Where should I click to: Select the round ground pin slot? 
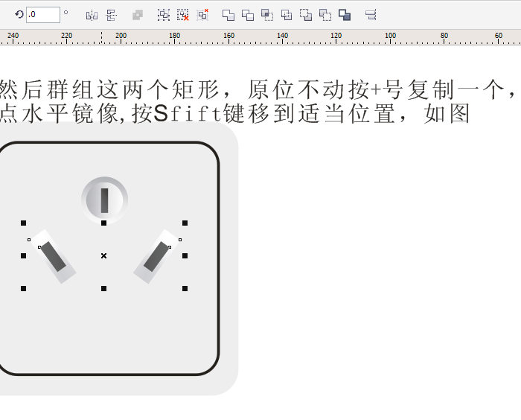pyautogui.click(x=105, y=200)
